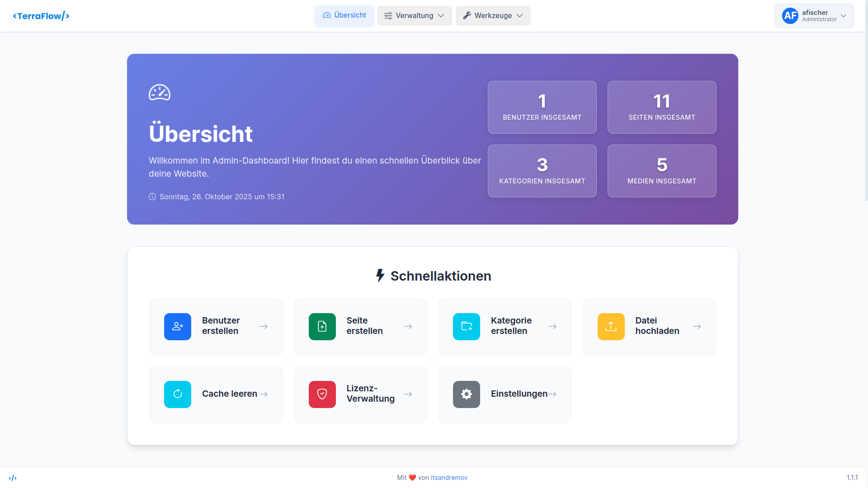Click the red Lizenz-Verwaltung shield icon
This screenshot has width=868, height=488.
pos(322,394)
